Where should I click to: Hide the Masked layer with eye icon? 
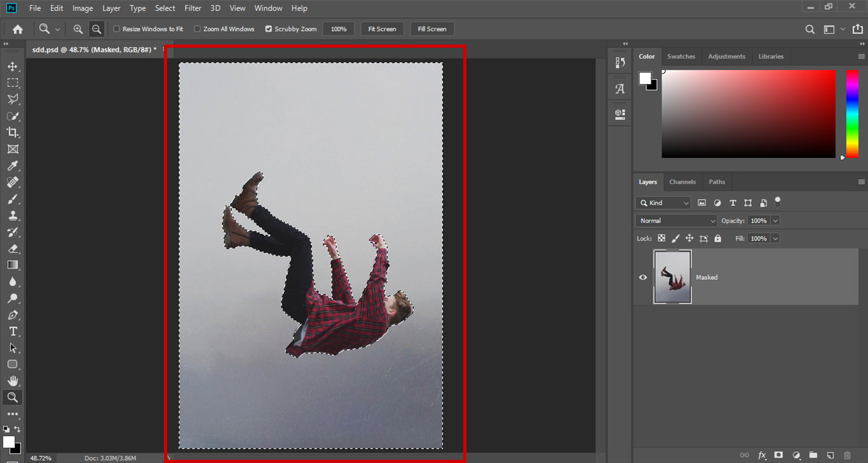(x=643, y=277)
